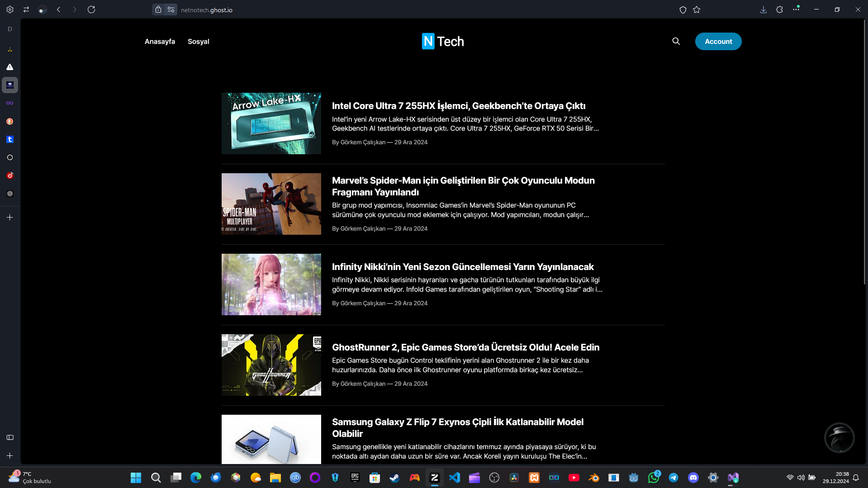868x488 pixels.
Task: Open the extensions puzzle icon
Action: pos(779,9)
